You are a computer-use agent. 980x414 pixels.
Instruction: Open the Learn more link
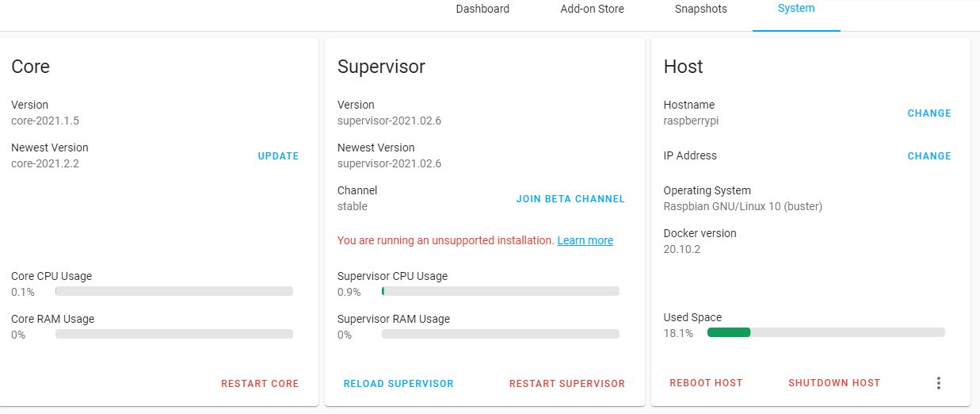tap(585, 240)
